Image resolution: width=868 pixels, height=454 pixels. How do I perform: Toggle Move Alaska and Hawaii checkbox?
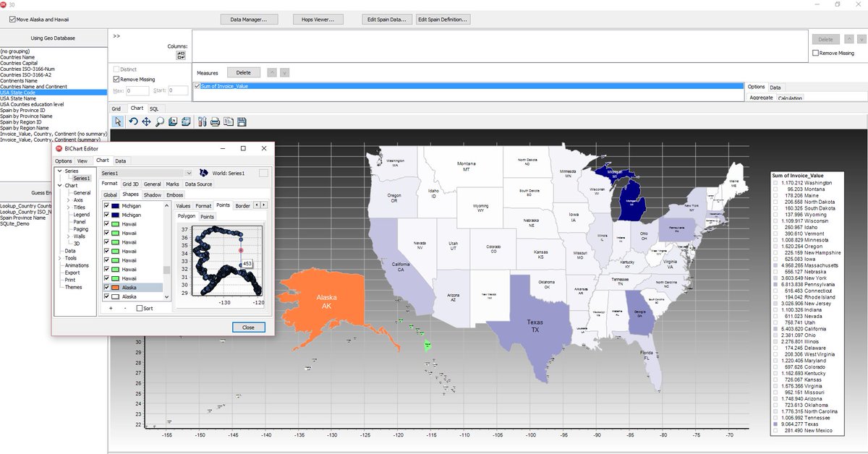tap(12, 20)
